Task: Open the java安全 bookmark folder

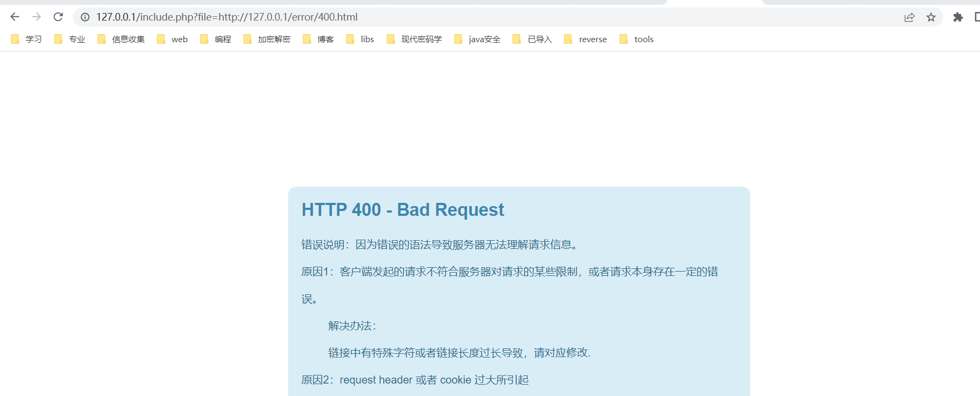Action: click(477, 39)
